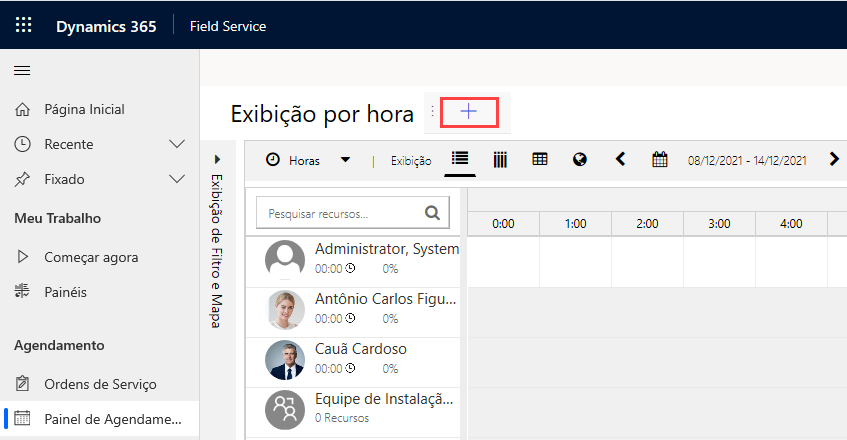Click the 0:00 hour column header
The height and width of the screenshot is (440, 847).
[503, 224]
